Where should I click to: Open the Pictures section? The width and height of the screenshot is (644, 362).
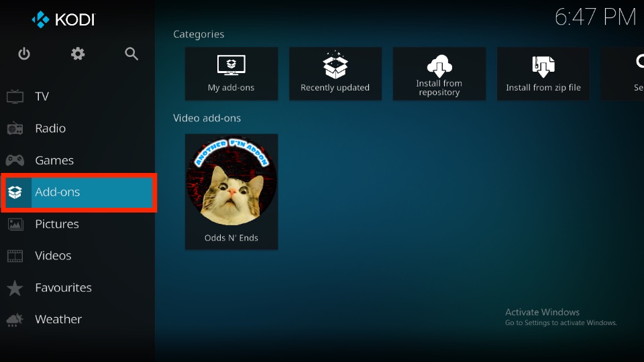(78, 224)
